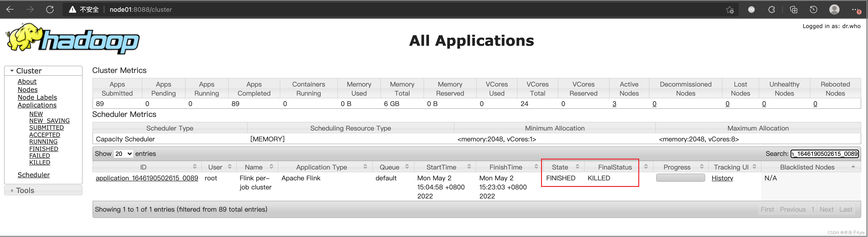Click Decommissioned Nodes count link

point(654,104)
